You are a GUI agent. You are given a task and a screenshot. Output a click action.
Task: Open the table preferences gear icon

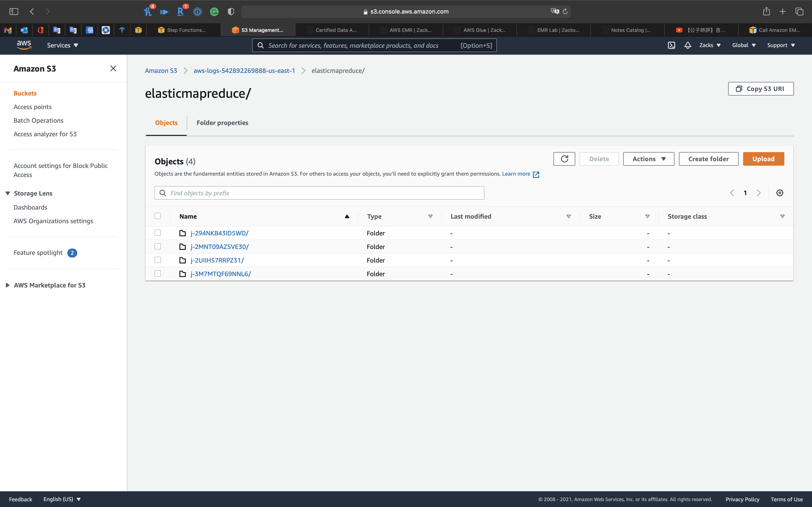tap(779, 193)
